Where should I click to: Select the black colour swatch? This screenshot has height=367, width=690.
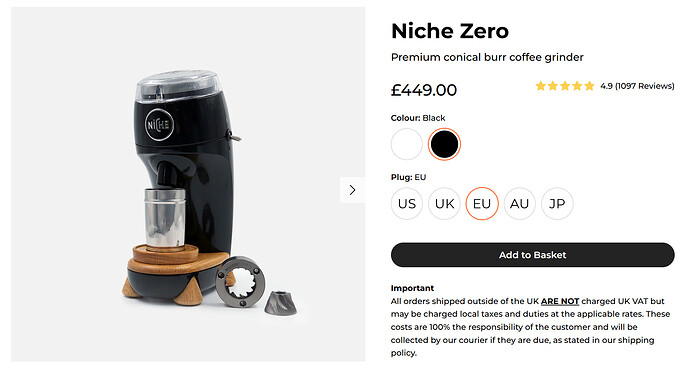(444, 144)
